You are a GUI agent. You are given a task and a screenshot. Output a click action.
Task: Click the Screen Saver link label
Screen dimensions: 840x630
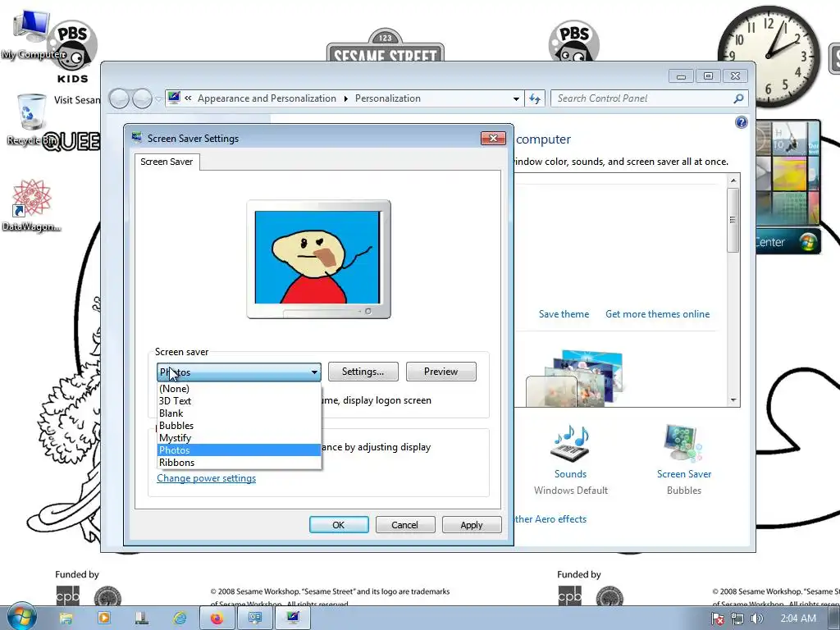tap(684, 474)
